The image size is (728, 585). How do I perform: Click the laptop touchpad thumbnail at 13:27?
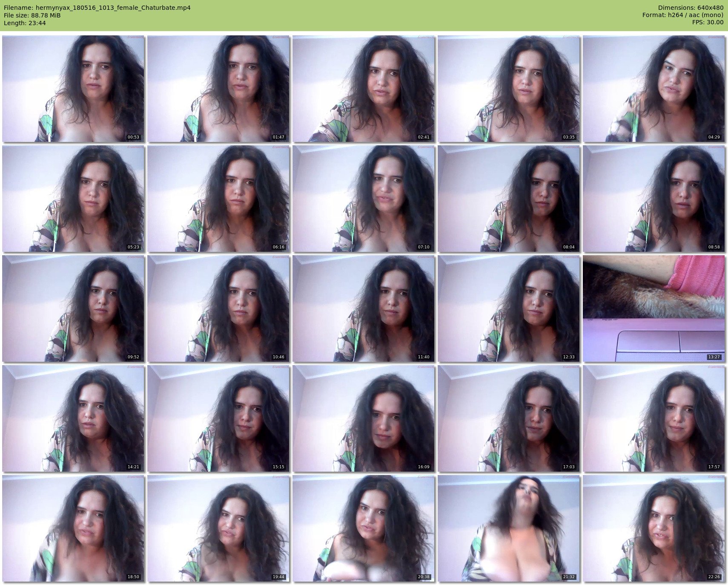click(x=654, y=308)
